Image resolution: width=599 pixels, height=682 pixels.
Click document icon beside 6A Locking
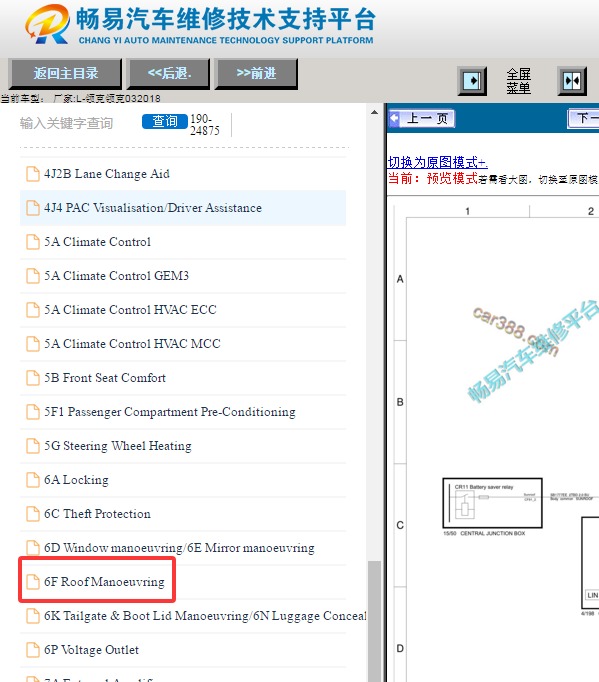(x=33, y=480)
